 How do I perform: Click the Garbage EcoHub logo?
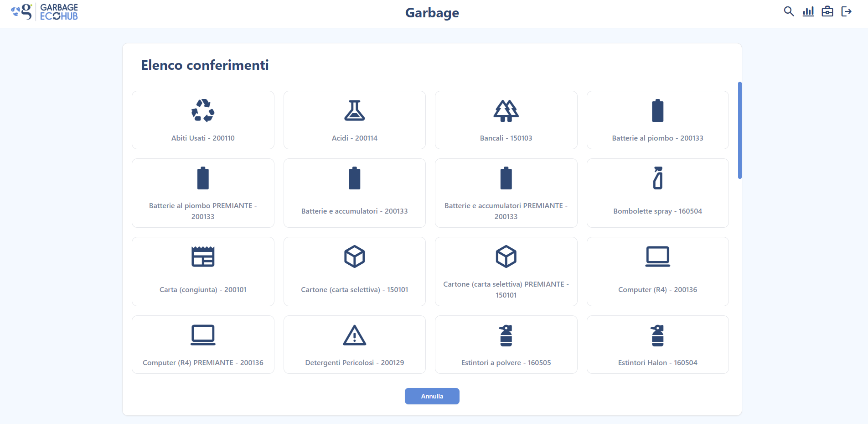(x=45, y=12)
